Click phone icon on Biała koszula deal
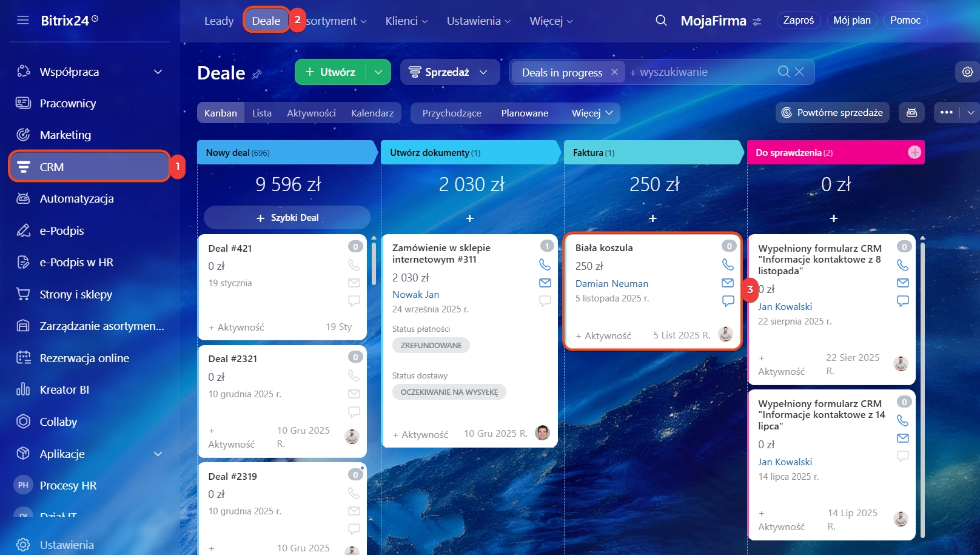The image size is (980, 555). 728,264
